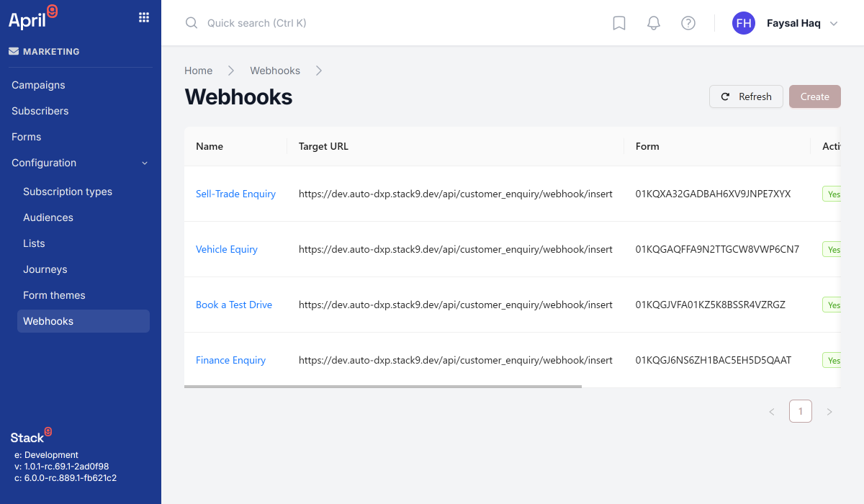
Task: Open bookmarks icon in top bar
Action: click(x=619, y=23)
